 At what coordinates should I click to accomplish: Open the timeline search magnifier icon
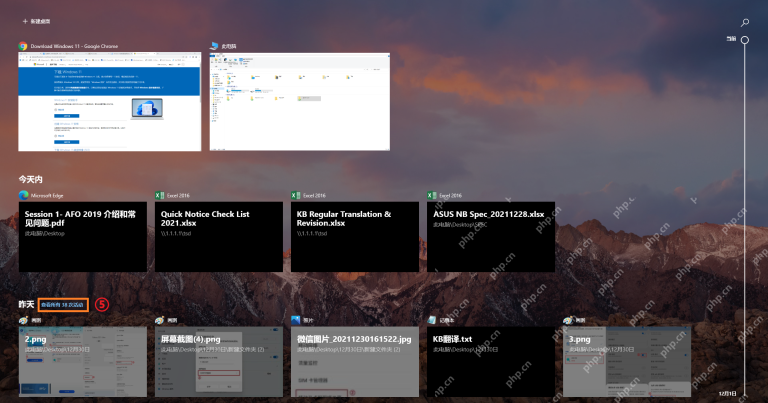point(744,23)
